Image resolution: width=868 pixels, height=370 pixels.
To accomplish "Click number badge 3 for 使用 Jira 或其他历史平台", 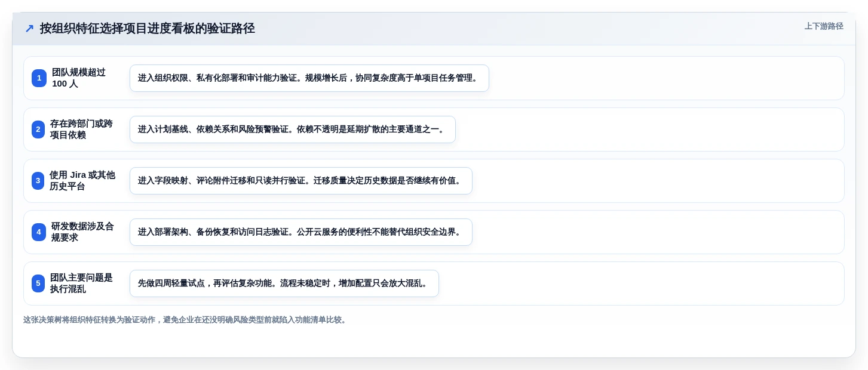I will click(x=38, y=181).
